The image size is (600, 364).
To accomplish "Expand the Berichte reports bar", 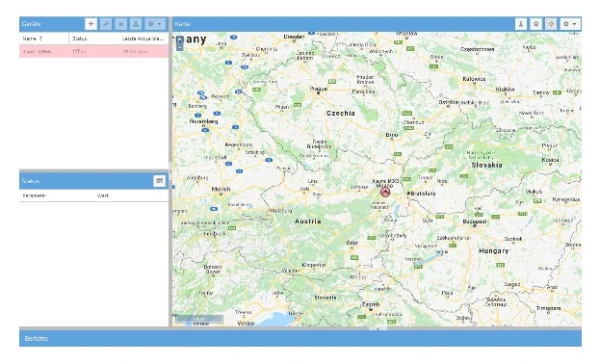I will pos(300,338).
